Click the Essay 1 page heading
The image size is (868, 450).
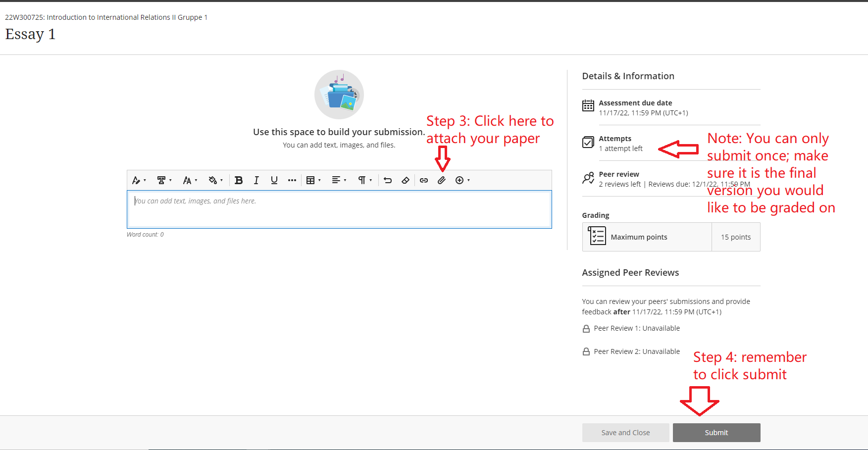point(30,34)
